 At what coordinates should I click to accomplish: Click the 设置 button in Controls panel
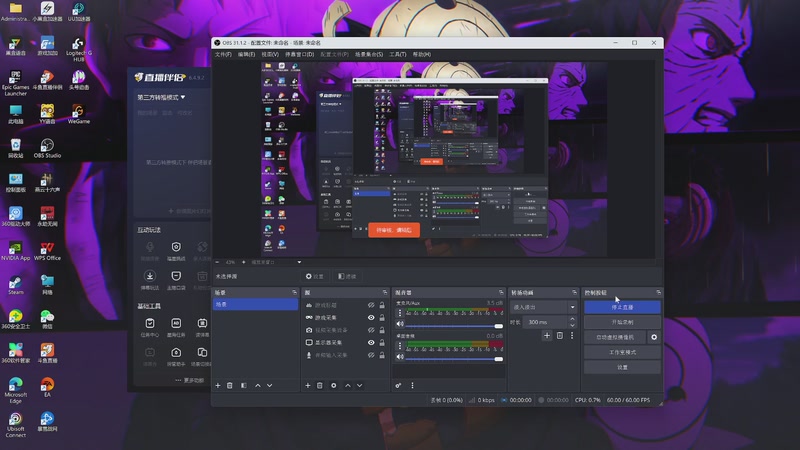(x=622, y=367)
